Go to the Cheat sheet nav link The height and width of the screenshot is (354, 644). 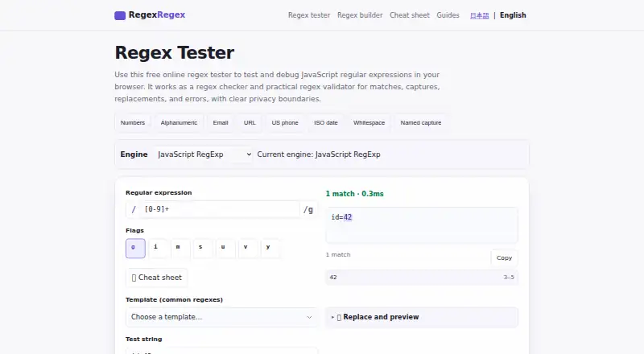pyautogui.click(x=410, y=15)
